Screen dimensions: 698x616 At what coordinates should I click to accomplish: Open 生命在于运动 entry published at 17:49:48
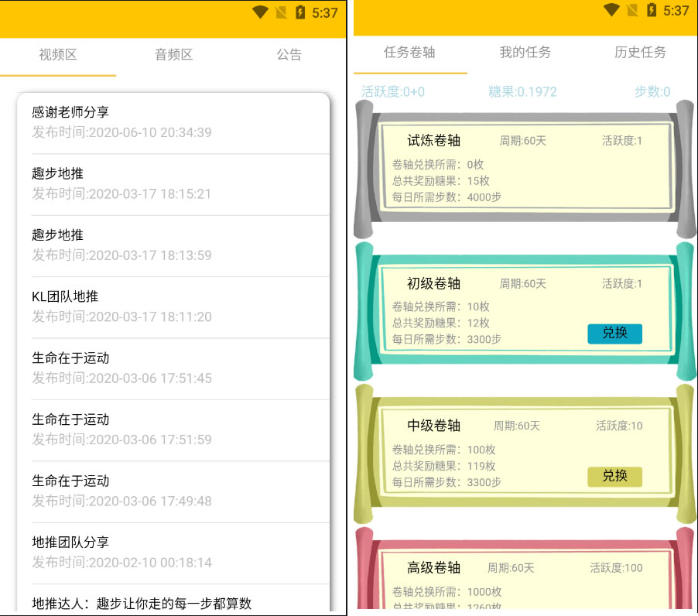173,491
